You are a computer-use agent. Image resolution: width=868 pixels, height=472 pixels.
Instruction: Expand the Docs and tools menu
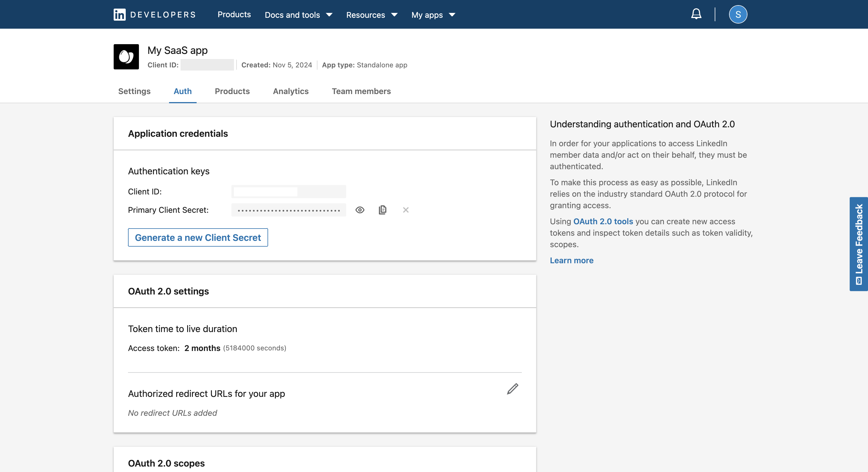click(299, 15)
